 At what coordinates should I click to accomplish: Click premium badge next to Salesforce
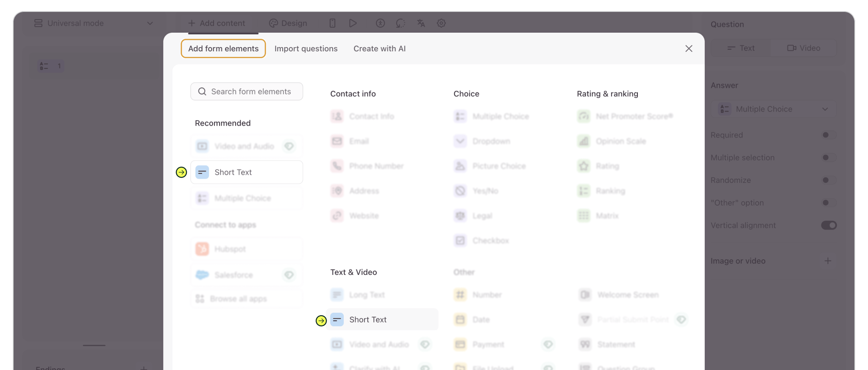(289, 275)
